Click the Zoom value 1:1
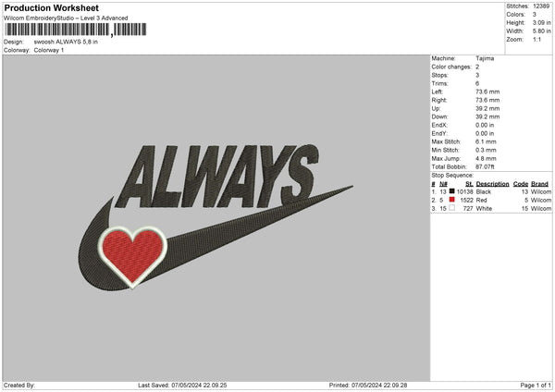The image size is (555, 392). point(536,40)
